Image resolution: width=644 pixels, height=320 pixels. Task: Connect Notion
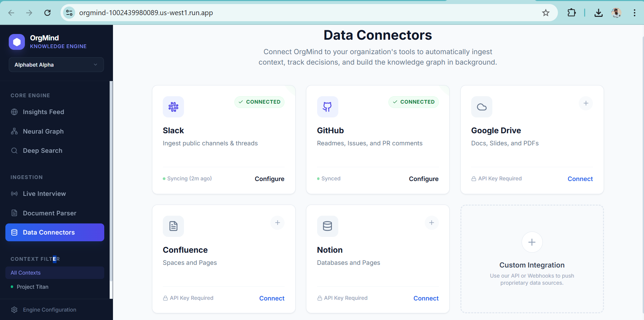426,298
